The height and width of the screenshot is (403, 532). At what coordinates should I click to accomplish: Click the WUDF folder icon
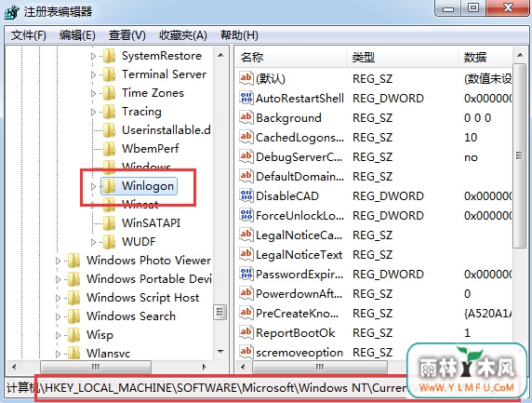tap(109, 242)
